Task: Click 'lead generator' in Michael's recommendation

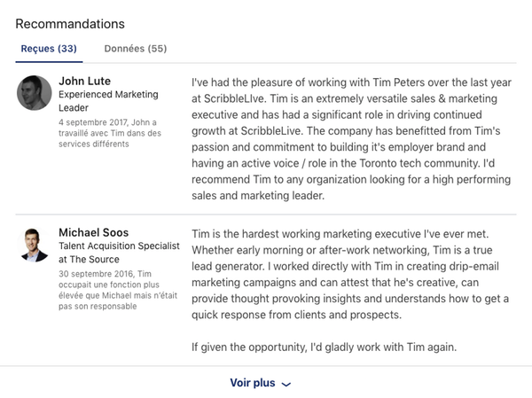Action: pyautogui.click(x=231, y=265)
